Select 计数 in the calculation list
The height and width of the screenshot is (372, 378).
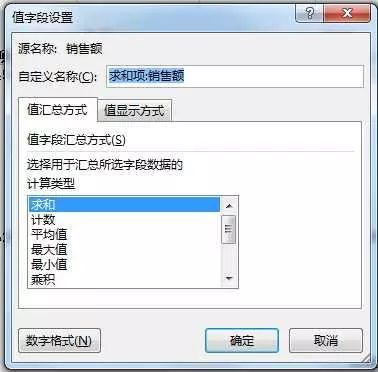pos(125,219)
